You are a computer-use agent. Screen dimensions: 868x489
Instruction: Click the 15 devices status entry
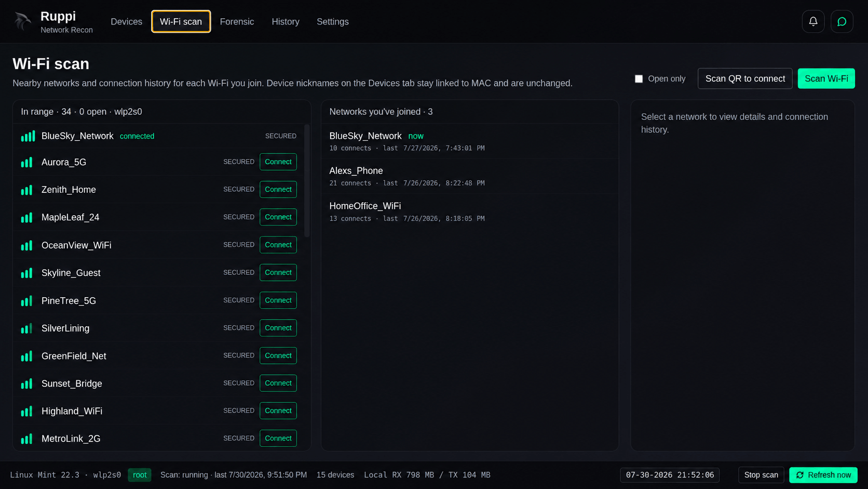coord(335,475)
